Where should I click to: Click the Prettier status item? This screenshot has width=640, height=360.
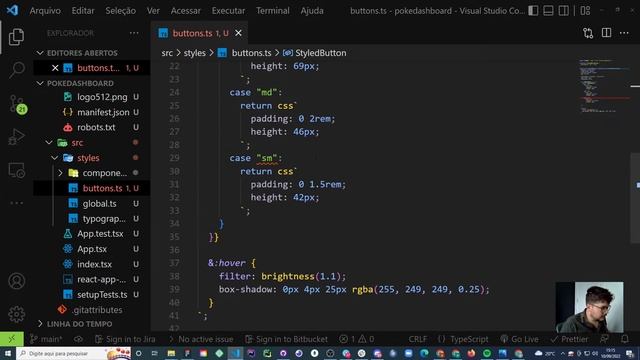[569, 339]
